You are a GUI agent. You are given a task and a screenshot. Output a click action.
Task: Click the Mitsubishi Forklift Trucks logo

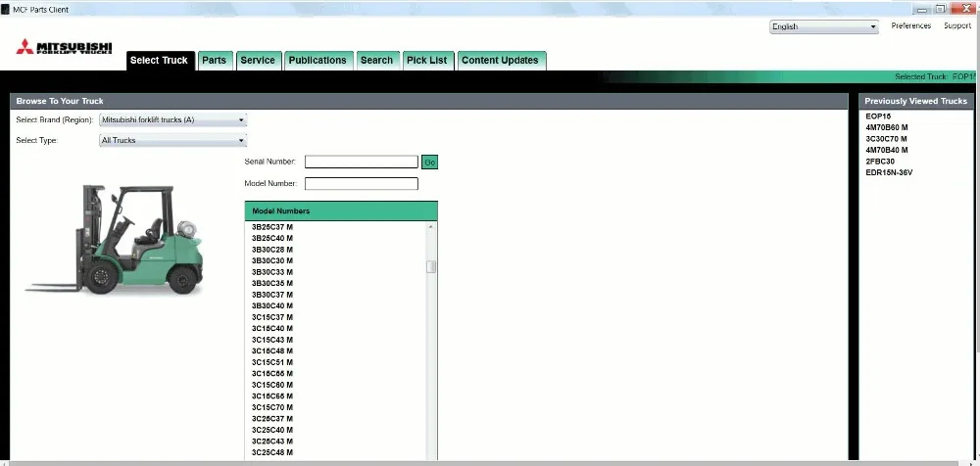pos(64,47)
